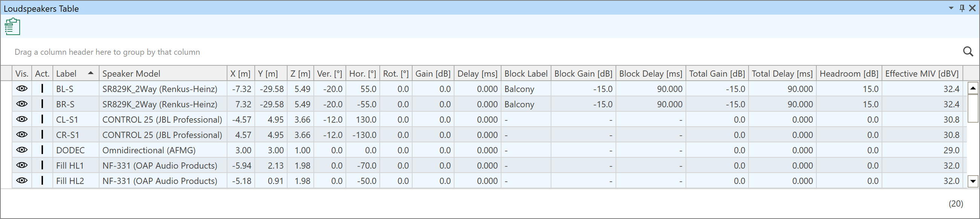980x219 pixels.
Task: Toggle active state of CL-S1 speaker
Action: (42, 119)
